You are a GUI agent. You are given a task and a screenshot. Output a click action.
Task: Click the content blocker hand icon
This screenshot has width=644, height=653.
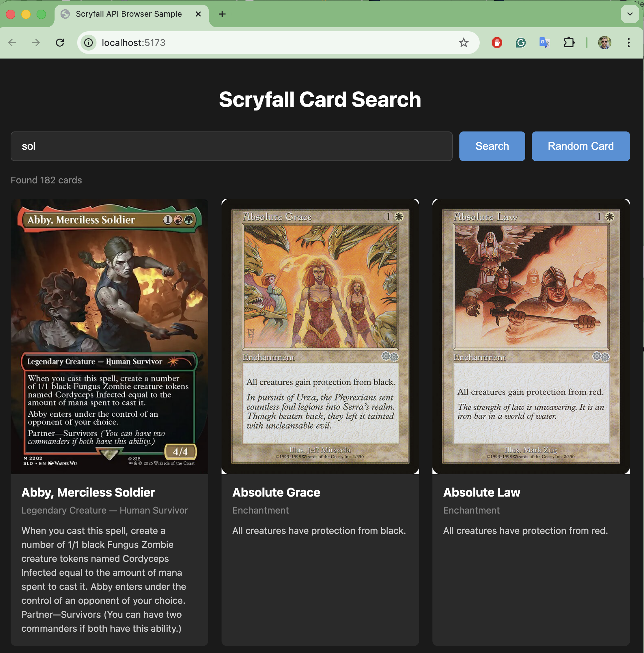pyautogui.click(x=496, y=42)
